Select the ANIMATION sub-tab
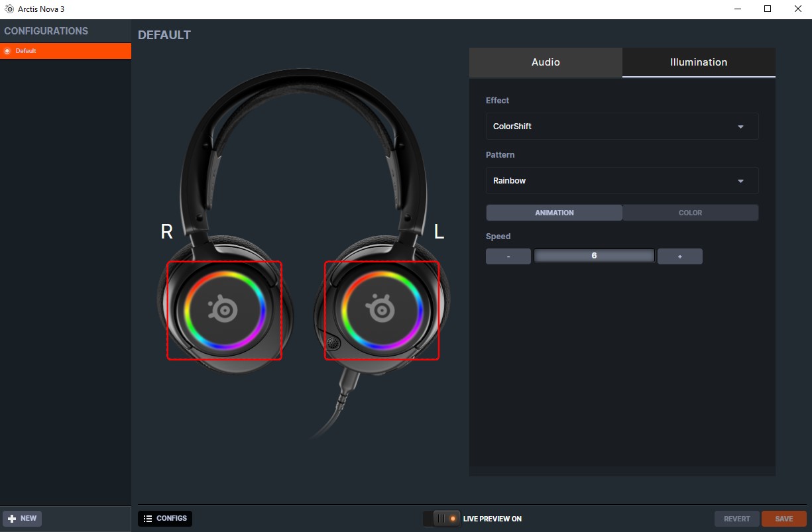The width and height of the screenshot is (812, 532). 554,213
